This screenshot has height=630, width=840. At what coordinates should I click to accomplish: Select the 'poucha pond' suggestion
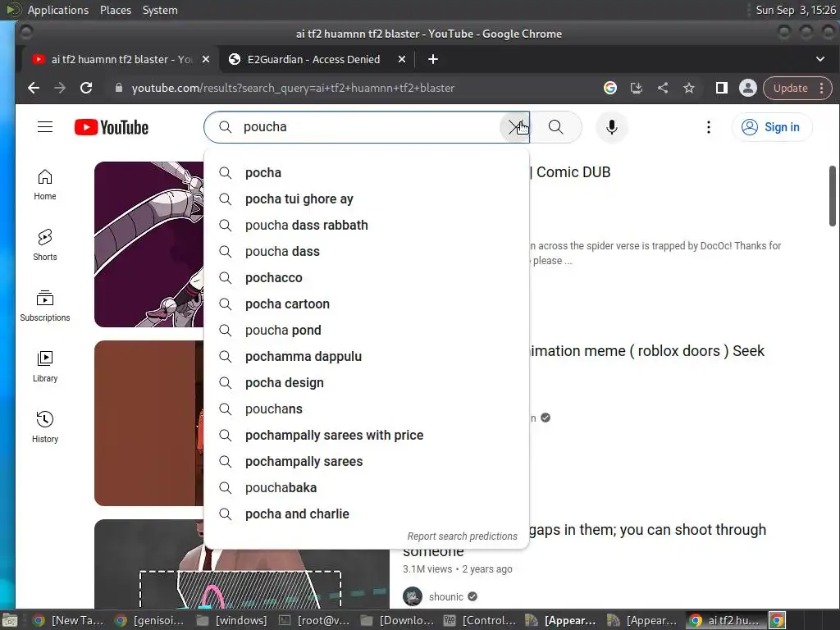[x=367, y=330]
